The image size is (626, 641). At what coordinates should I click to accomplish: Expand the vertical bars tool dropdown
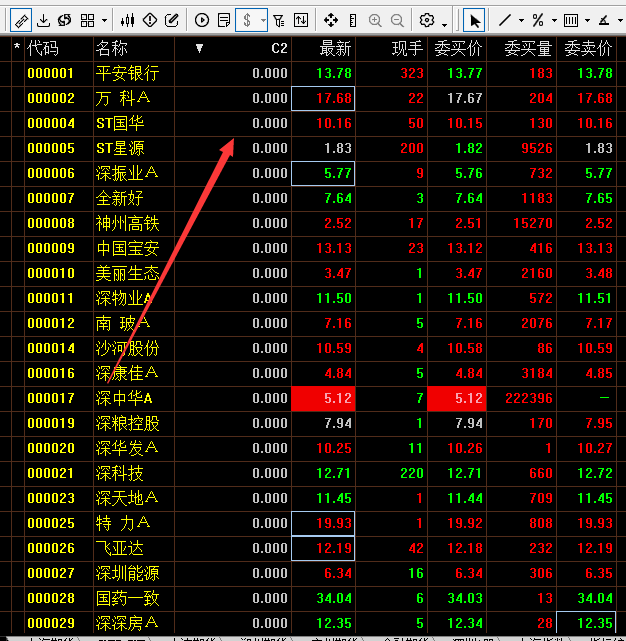click(588, 20)
